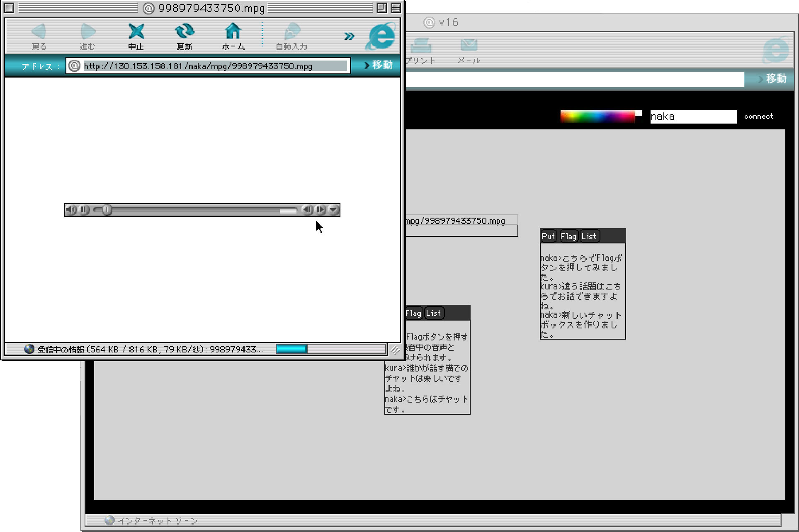
Task: Click the volume speaker icon in player
Action: click(71, 210)
